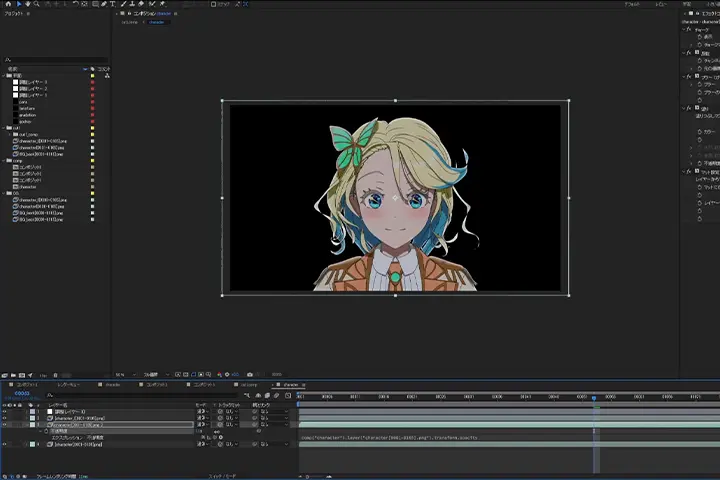Switch to 'cut1comp' timeline tab
Image resolution: width=720 pixels, height=480 pixels.
click(249, 385)
